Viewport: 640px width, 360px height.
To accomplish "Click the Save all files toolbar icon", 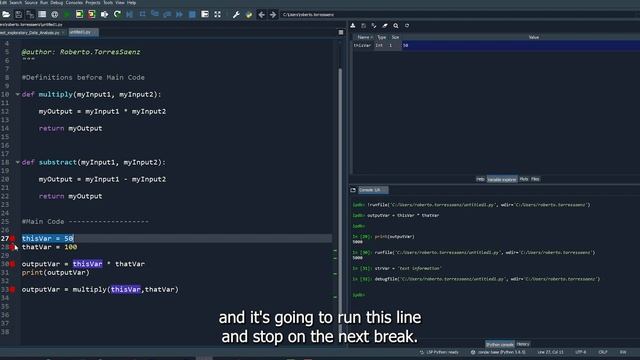I will point(30,15).
